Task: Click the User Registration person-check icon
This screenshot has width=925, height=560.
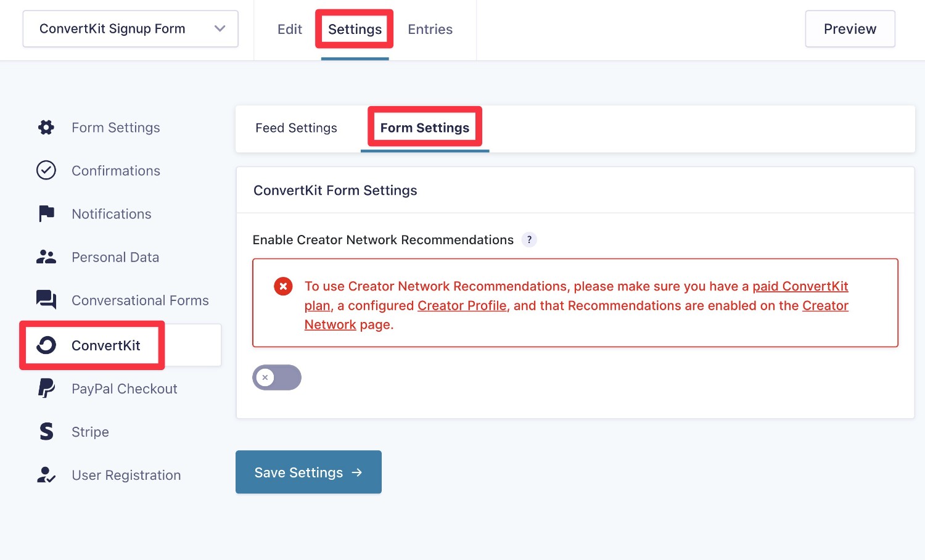Action: (46, 474)
